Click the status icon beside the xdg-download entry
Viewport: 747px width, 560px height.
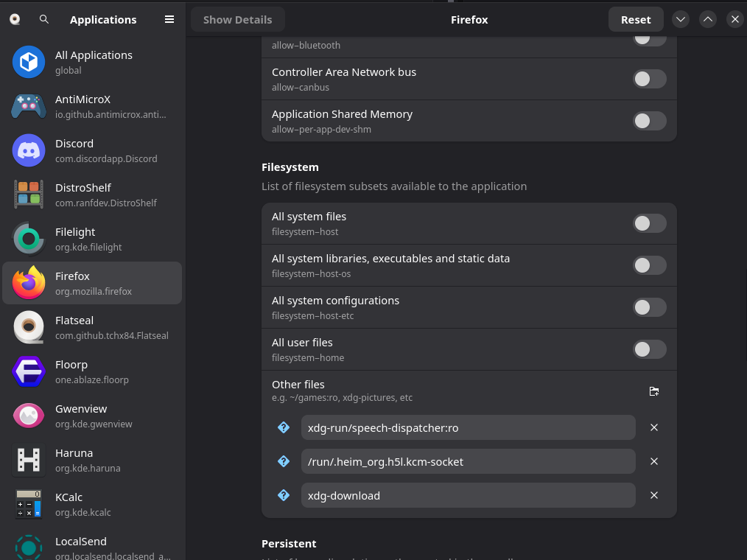[x=283, y=495]
